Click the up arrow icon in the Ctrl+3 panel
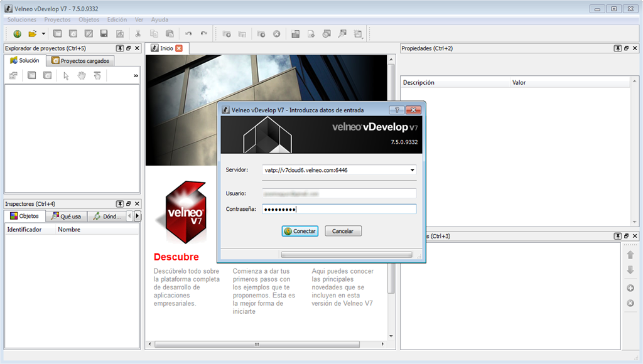The width and height of the screenshot is (643, 364). tap(630, 255)
